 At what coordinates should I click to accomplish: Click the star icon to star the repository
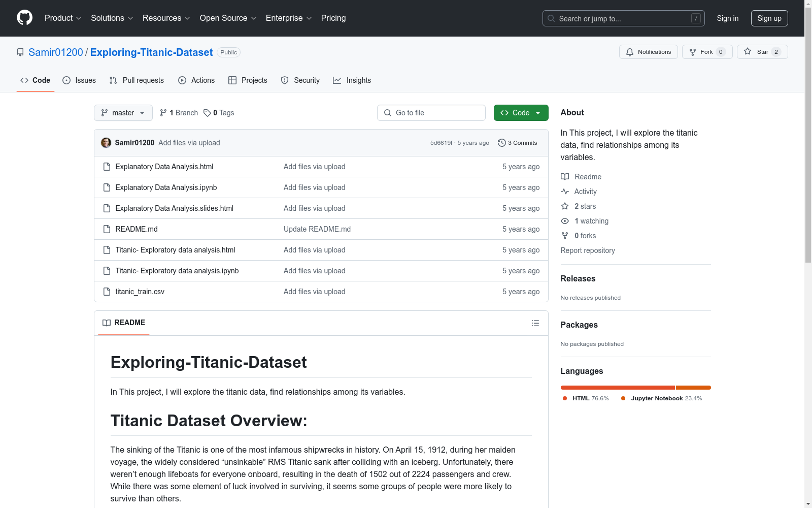pyautogui.click(x=748, y=51)
